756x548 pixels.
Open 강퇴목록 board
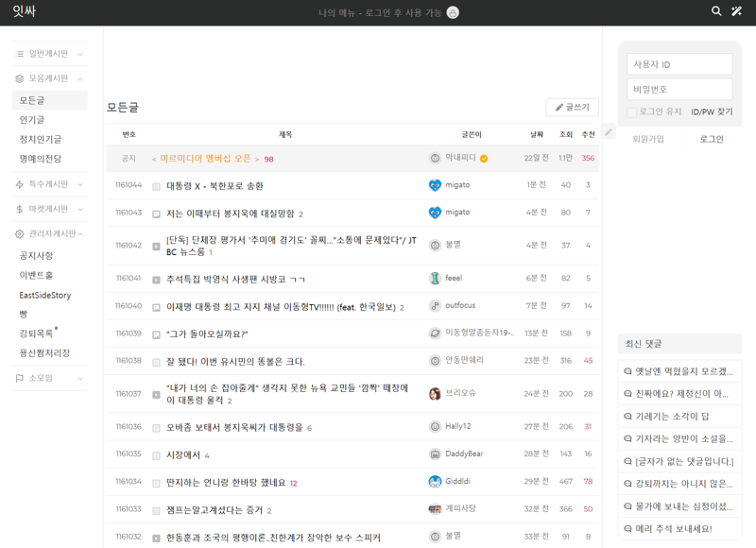point(36,333)
